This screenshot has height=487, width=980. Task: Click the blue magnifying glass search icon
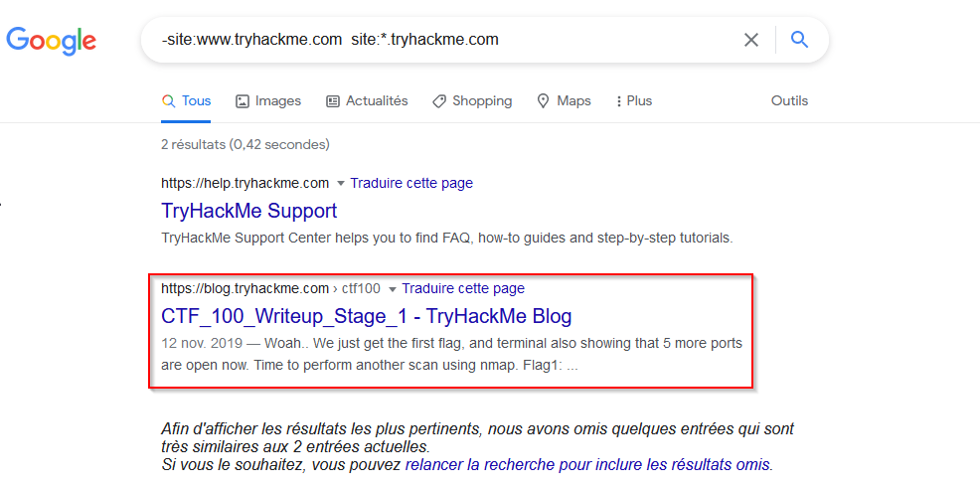[x=799, y=40]
